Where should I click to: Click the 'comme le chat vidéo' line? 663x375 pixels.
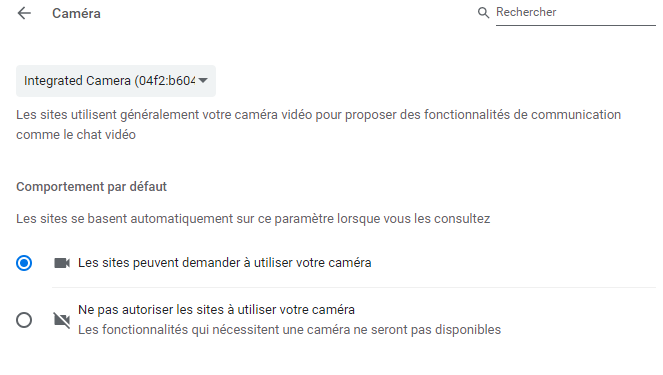click(76, 135)
